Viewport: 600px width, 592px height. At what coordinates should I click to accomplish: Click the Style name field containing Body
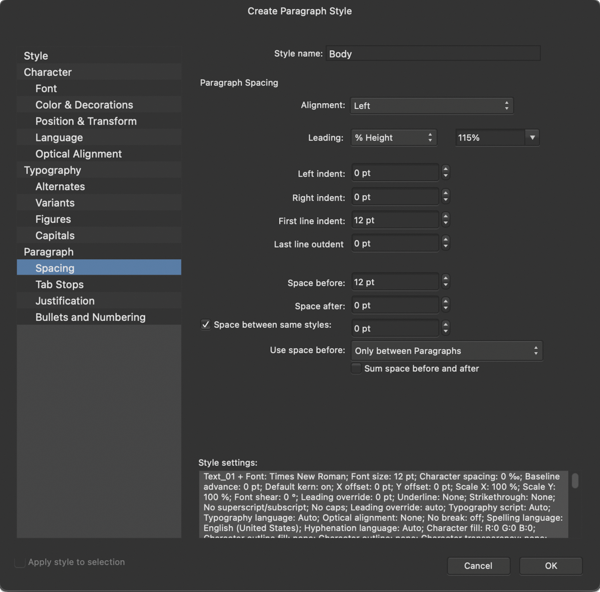click(x=433, y=54)
